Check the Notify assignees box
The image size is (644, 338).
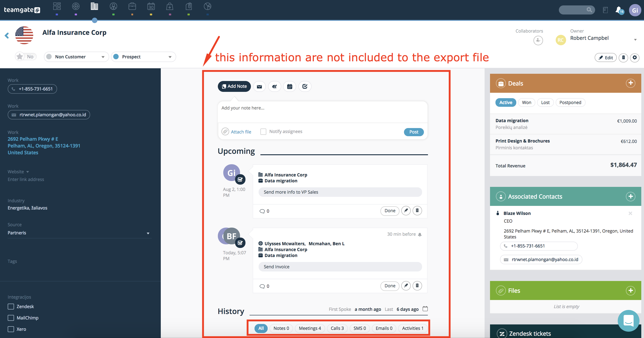click(x=263, y=132)
